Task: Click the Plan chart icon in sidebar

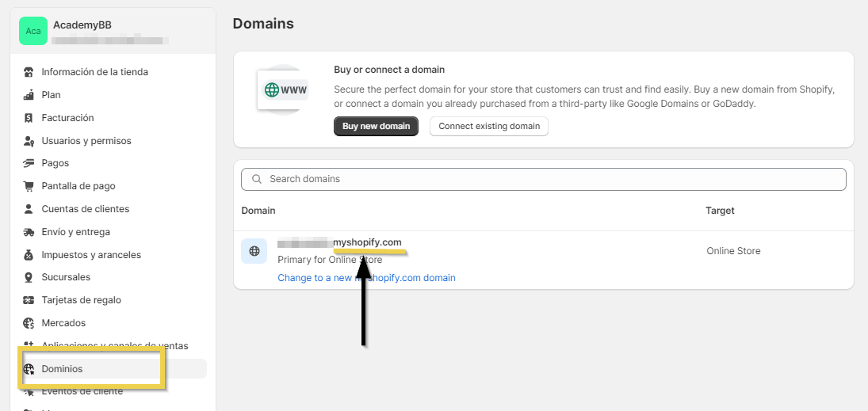Action: click(29, 95)
